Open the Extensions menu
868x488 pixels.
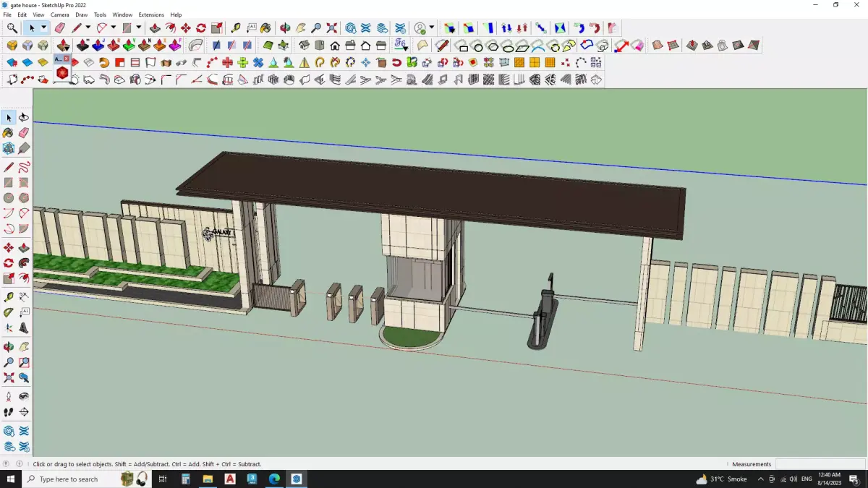point(151,14)
